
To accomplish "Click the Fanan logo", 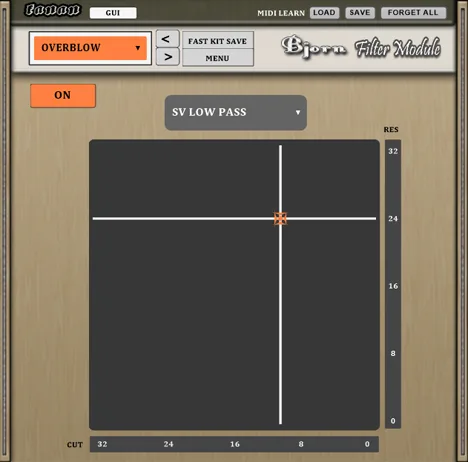I will tap(53, 10).
